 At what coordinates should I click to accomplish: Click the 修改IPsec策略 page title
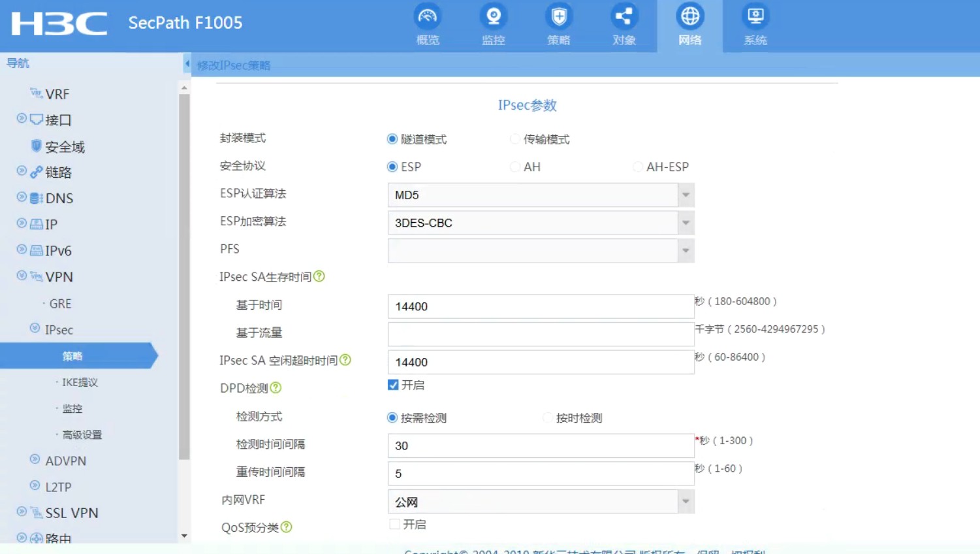coord(234,65)
